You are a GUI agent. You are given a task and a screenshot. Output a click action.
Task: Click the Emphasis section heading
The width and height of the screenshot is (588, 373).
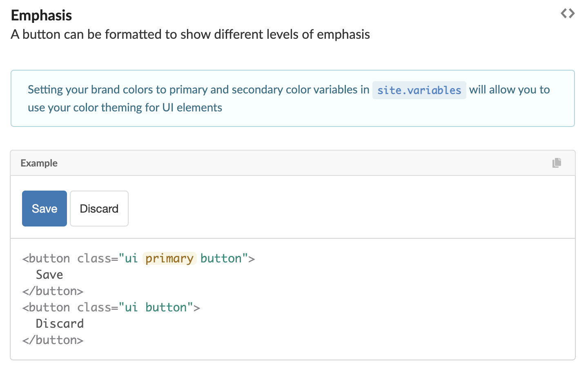point(41,16)
